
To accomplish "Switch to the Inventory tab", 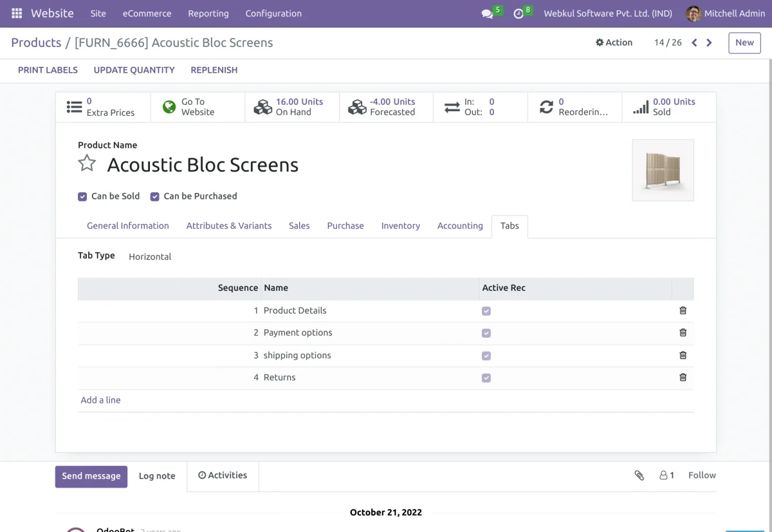I will coord(400,226).
